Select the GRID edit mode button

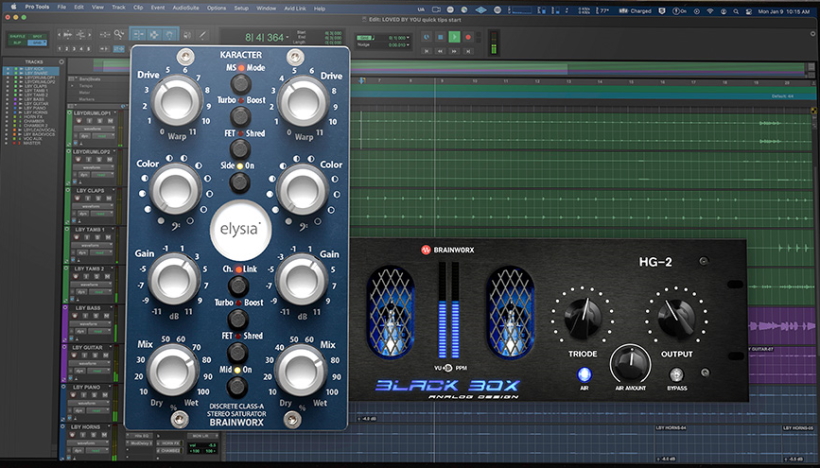tap(37, 42)
